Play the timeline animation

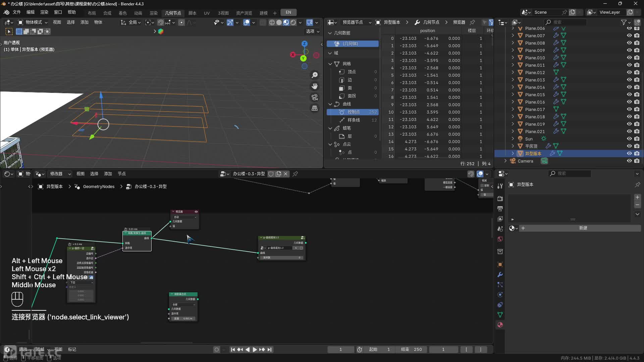click(x=255, y=350)
